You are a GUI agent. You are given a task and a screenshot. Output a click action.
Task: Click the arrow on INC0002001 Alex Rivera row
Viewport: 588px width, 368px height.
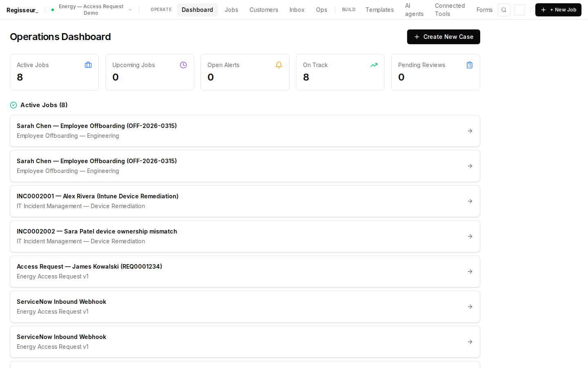pos(470,201)
